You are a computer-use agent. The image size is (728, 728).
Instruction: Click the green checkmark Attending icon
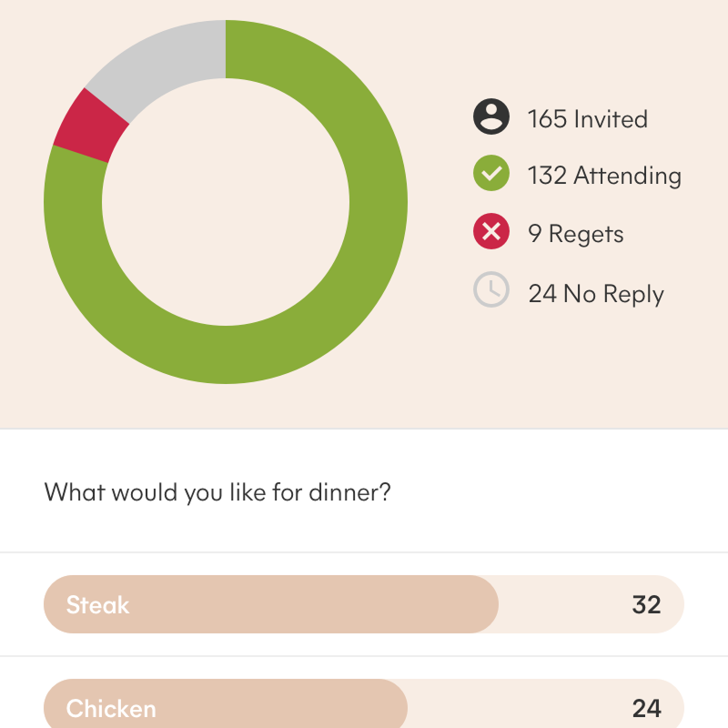(x=491, y=173)
